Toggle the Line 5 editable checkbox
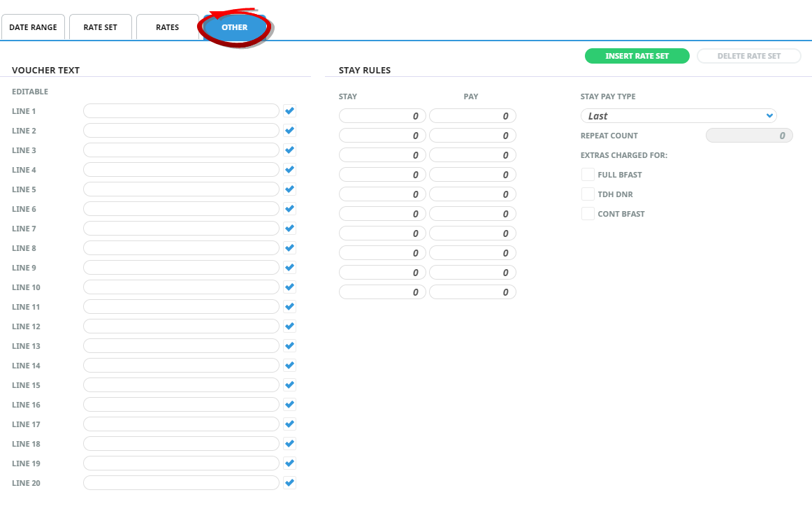 coord(289,189)
